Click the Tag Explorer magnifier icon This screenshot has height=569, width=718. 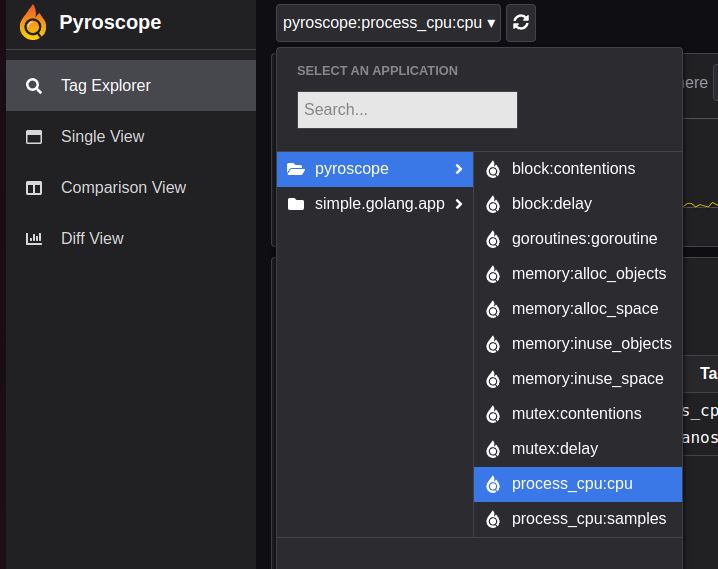(34, 86)
